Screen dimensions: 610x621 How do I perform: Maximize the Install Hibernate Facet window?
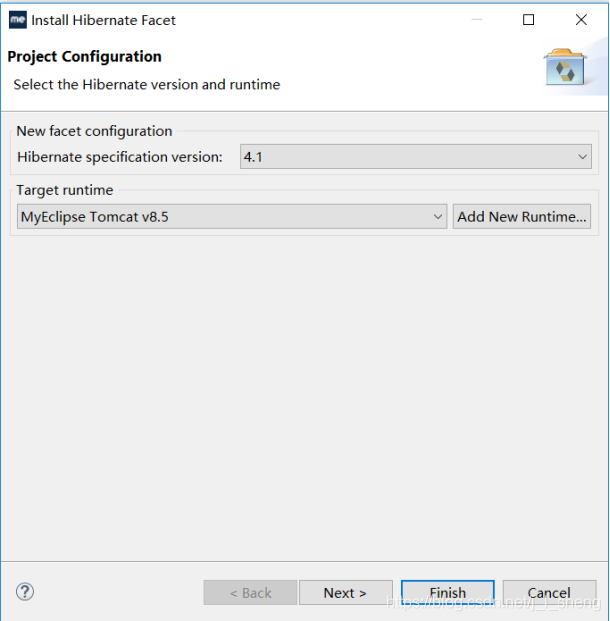528,20
